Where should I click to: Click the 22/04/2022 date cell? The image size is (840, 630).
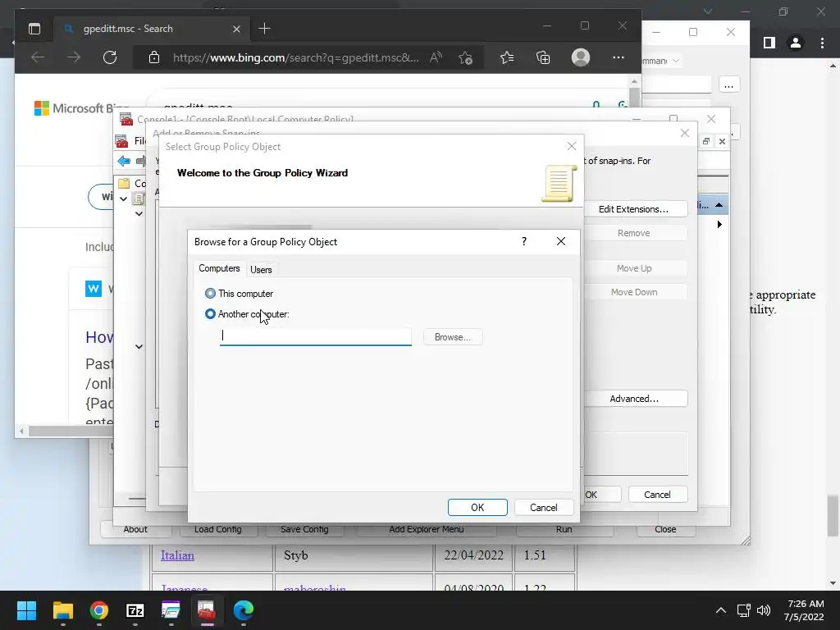[x=473, y=555]
